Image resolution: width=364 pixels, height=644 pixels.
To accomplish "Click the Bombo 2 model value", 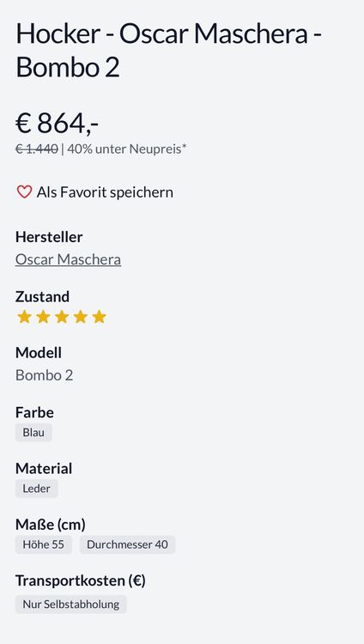I will (x=45, y=375).
